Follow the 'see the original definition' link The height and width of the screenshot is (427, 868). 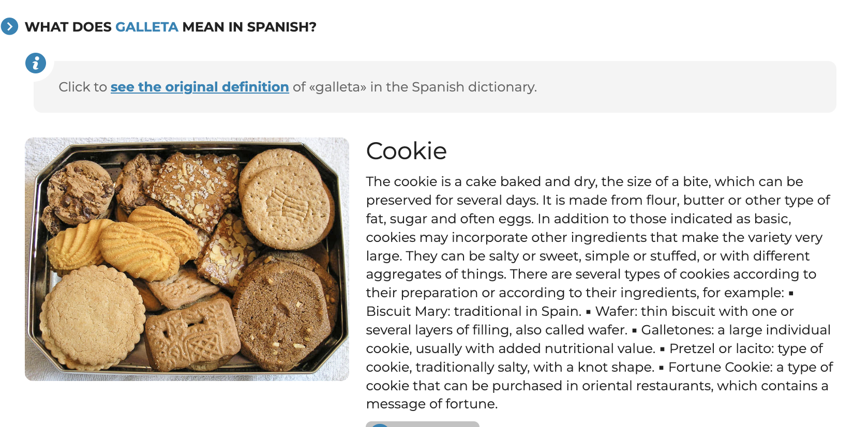pyautogui.click(x=200, y=87)
